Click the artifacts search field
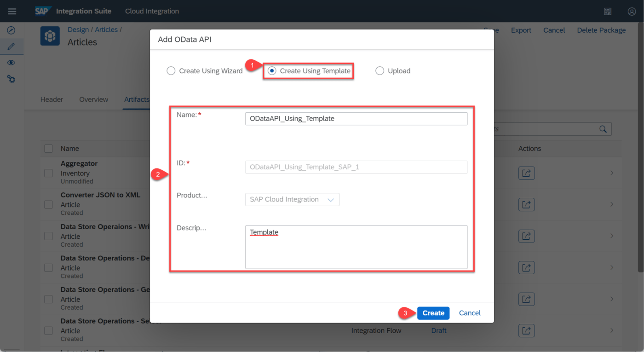Image resolution: width=644 pixels, height=352 pixels. 553,129
